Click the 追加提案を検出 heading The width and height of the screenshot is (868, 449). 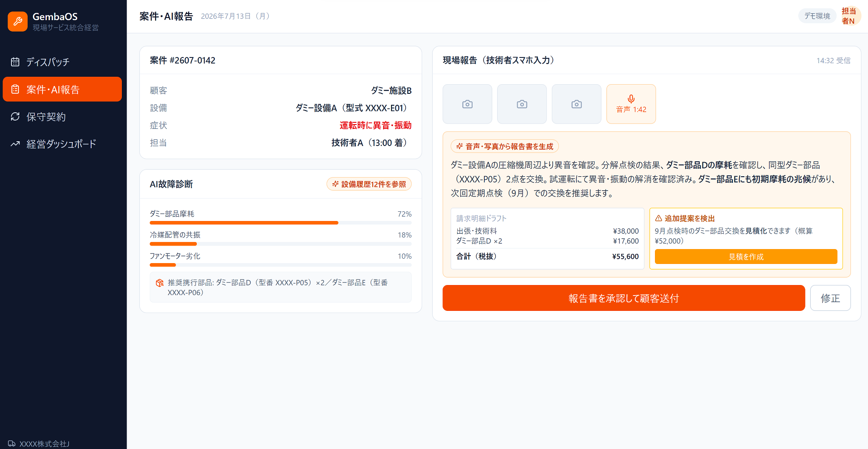pos(690,218)
